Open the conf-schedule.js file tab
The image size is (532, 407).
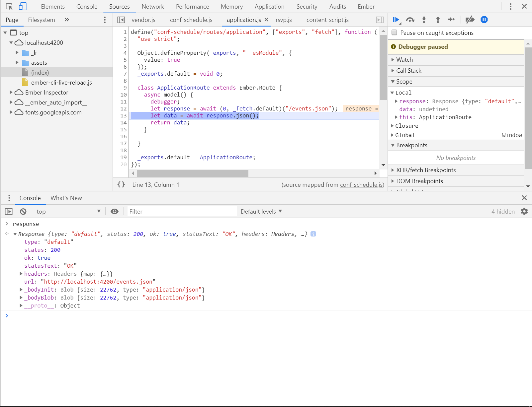coord(191,20)
